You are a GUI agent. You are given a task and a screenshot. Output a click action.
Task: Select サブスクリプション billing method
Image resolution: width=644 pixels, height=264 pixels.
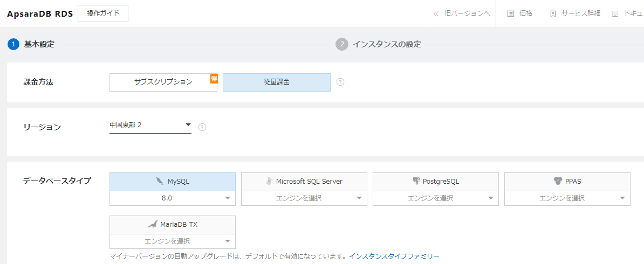pos(163,82)
